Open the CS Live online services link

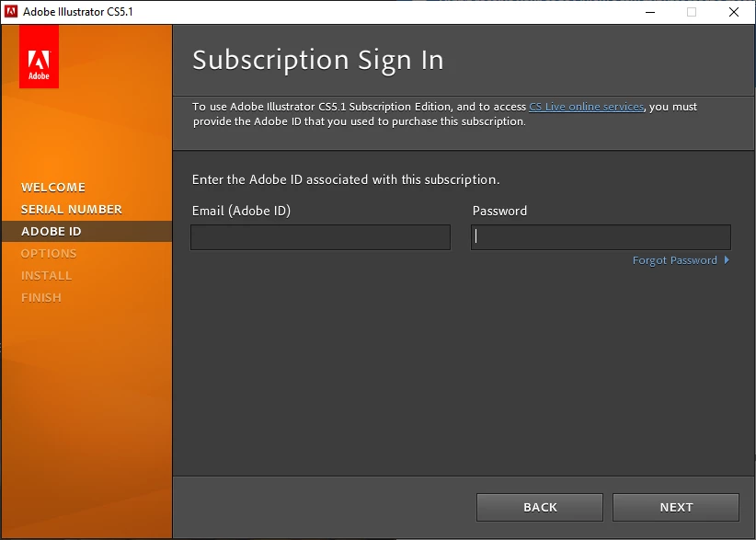click(x=586, y=107)
